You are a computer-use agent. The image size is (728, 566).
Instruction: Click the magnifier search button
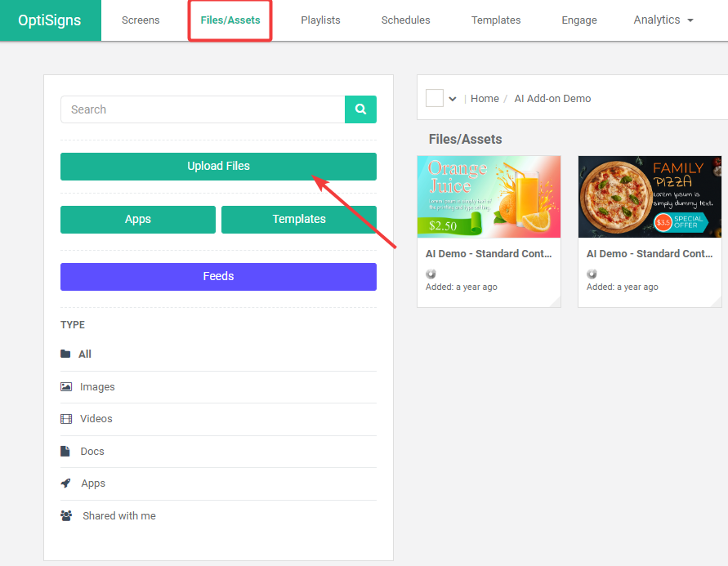pyautogui.click(x=360, y=109)
